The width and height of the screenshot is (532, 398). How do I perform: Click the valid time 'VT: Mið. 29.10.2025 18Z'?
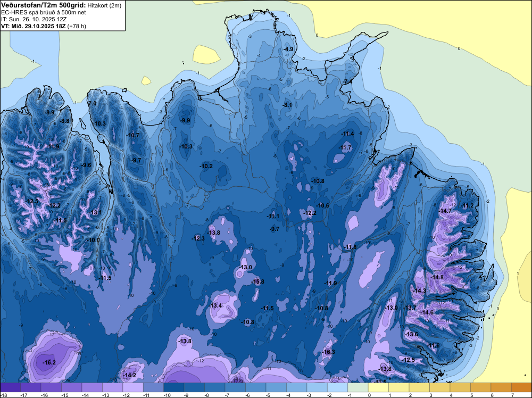point(34,26)
